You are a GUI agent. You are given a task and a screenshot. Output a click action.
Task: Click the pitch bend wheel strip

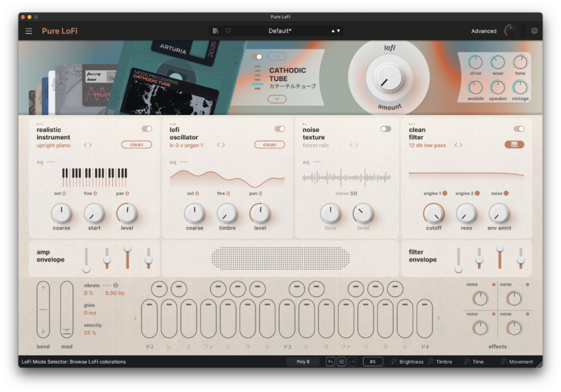(43, 310)
